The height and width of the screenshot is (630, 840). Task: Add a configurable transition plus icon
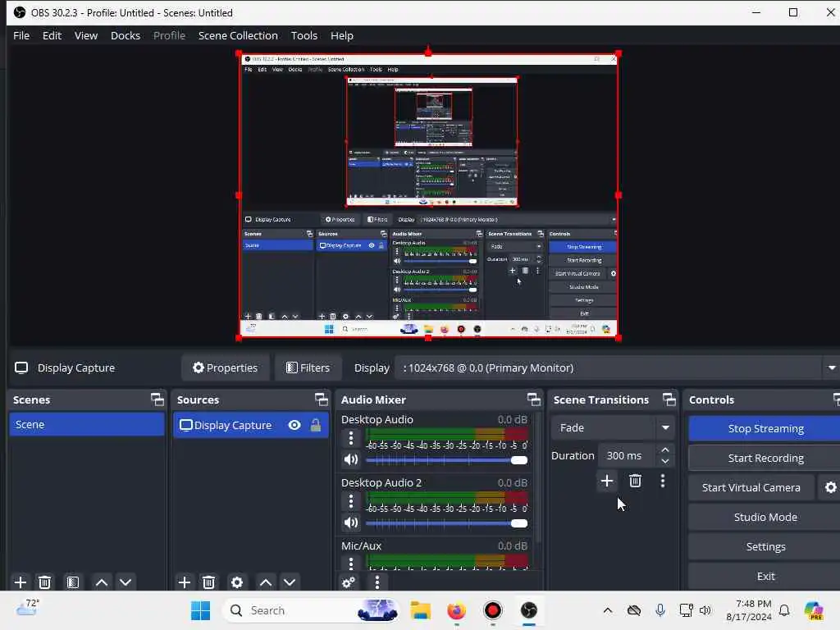coord(607,481)
